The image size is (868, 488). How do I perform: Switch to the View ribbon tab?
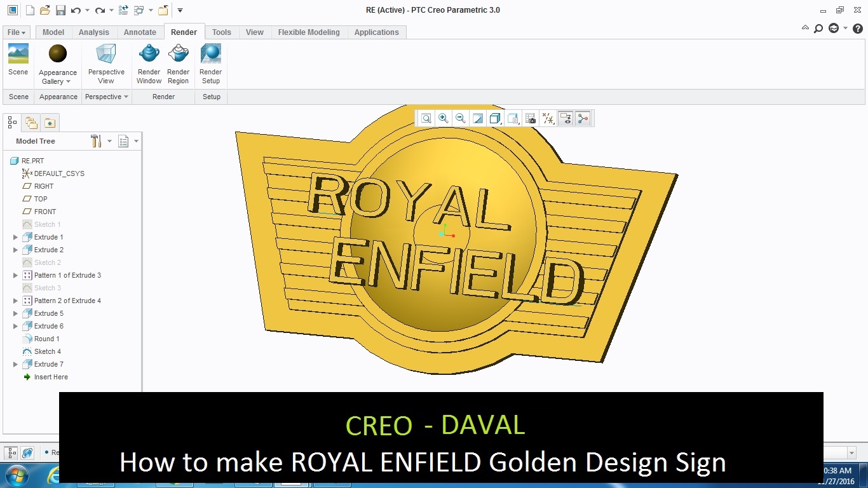[x=255, y=32]
